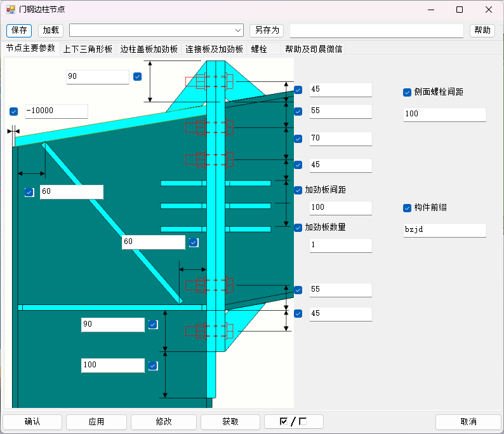This screenshot has width=504, height=434.
Task: Switch to the 上下三角形板 tab
Action: click(x=88, y=49)
